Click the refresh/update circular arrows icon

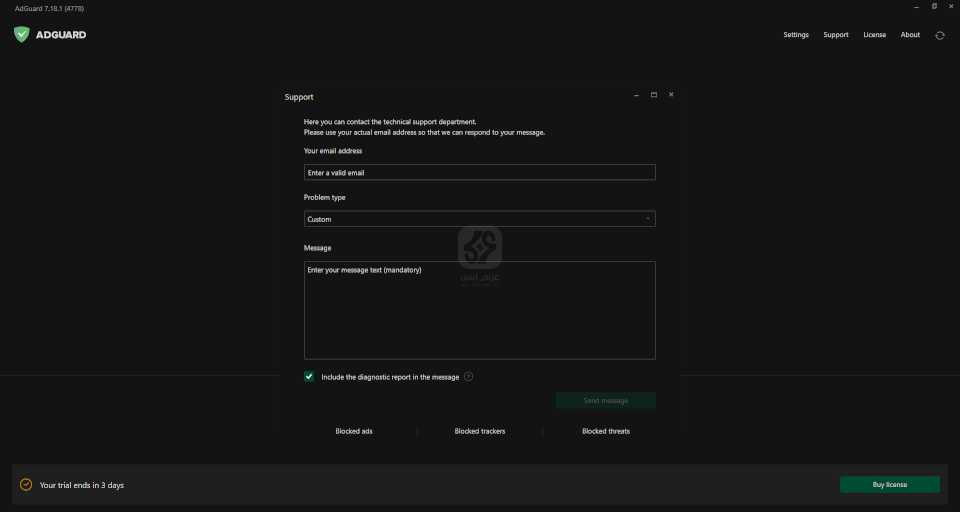click(x=940, y=36)
